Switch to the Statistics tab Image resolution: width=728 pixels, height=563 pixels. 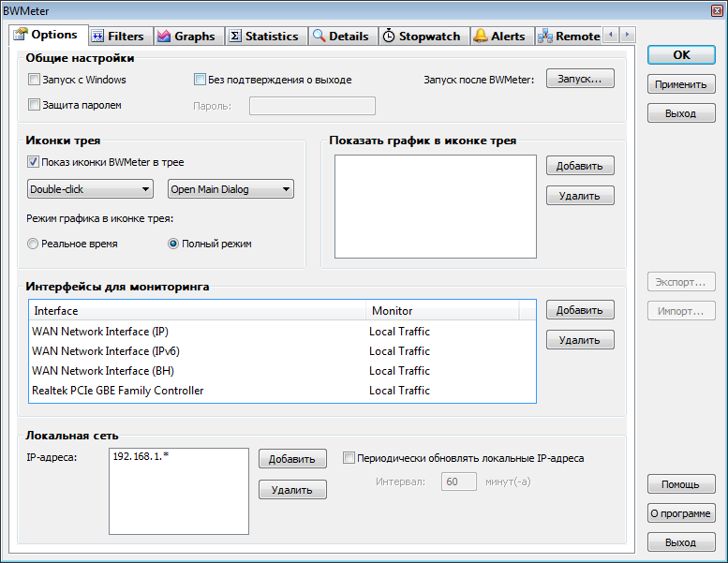266,37
